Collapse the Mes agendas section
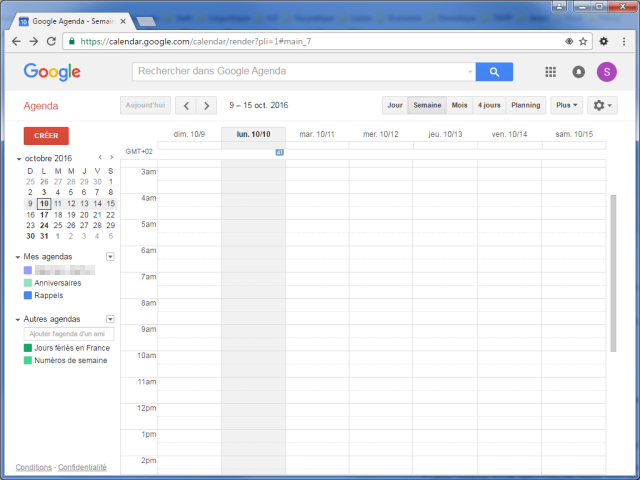The height and width of the screenshot is (480, 640). [18, 257]
